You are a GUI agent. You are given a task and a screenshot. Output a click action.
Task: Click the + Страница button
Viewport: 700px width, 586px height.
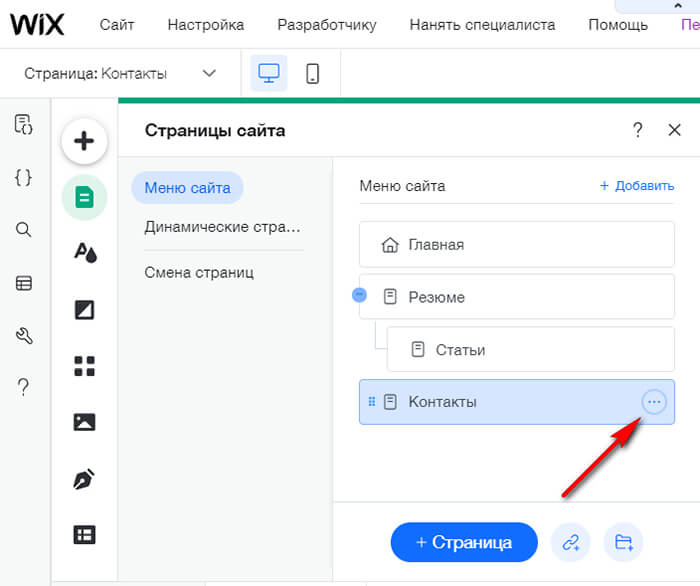pos(463,542)
